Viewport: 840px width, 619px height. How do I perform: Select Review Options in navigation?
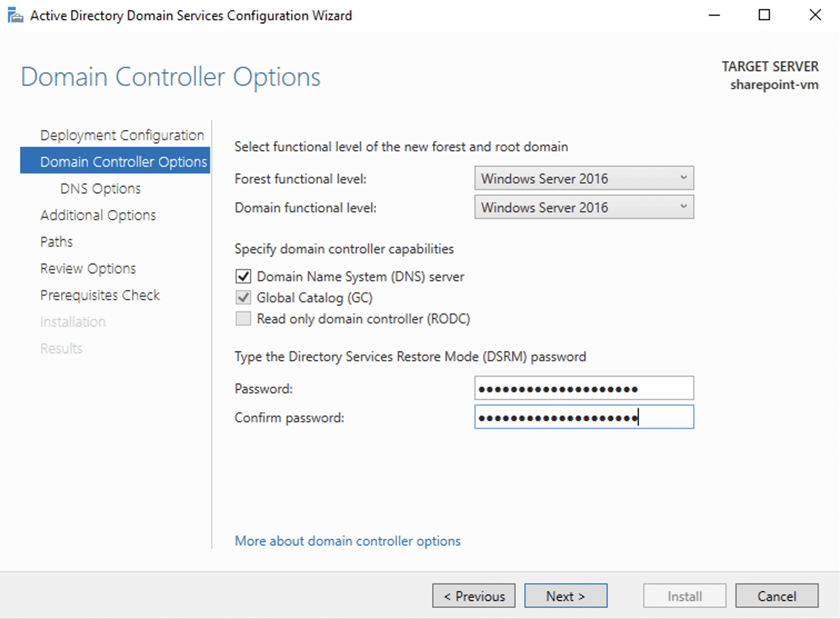click(88, 268)
